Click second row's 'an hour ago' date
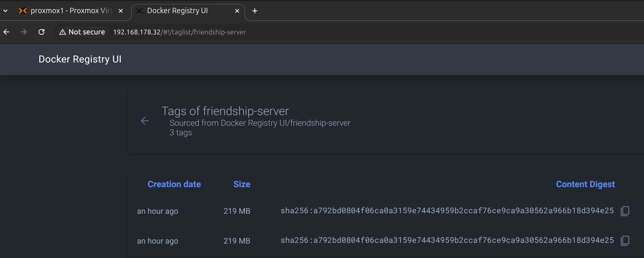Viewport: 644px width, 258px height. click(x=158, y=241)
